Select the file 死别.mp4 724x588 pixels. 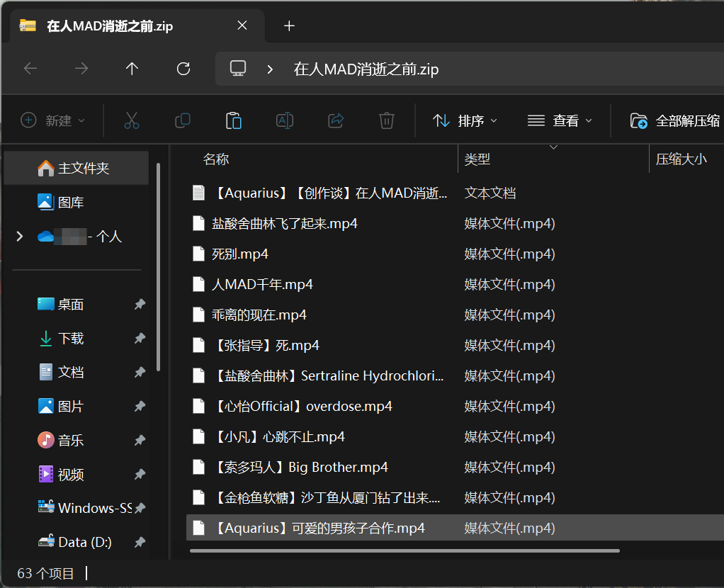tap(240, 254)
